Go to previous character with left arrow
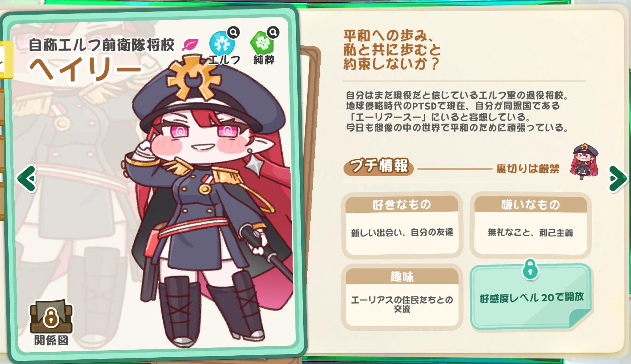 [x=27, y=179]
